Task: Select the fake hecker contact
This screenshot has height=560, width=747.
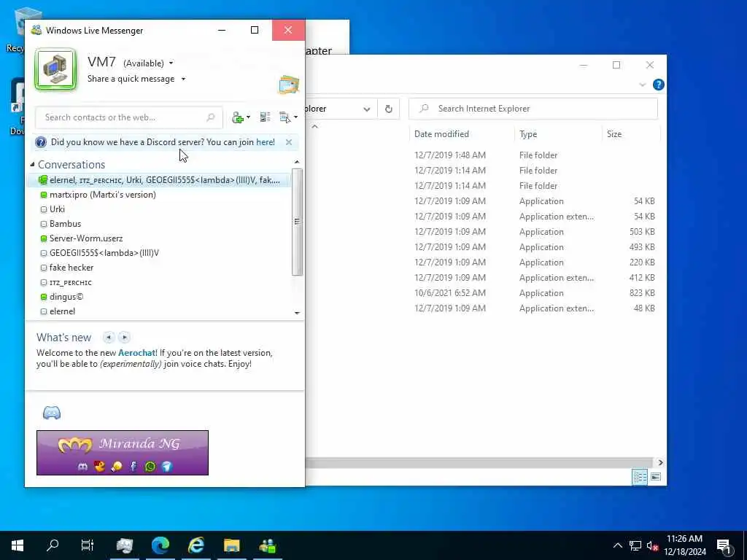Action: [160, 268]
